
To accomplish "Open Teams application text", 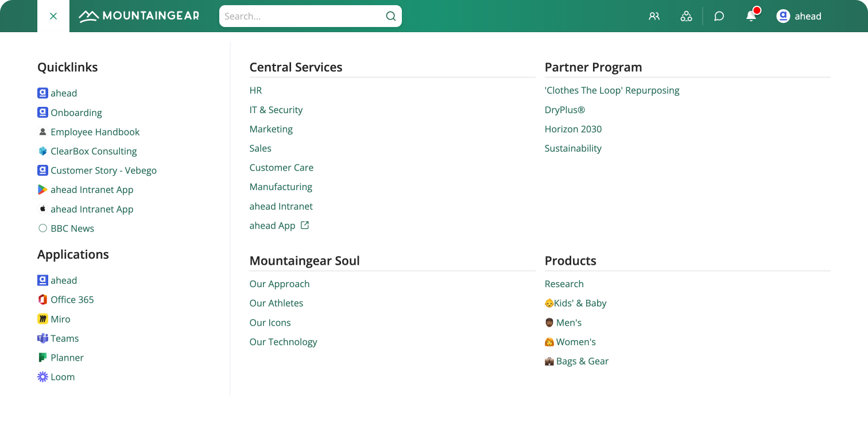I will coord(65,338).
